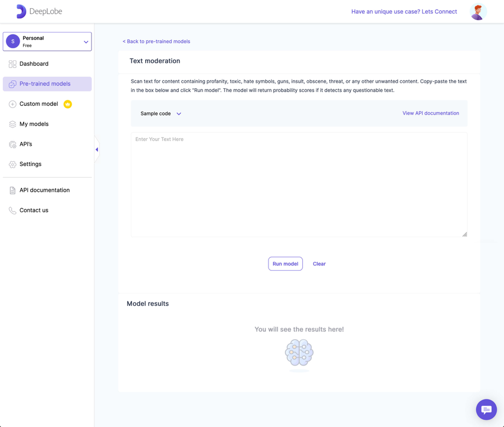
Task: Open the Personal workspace dropdown
Action: pyautogui.click(x=47, y=41)
